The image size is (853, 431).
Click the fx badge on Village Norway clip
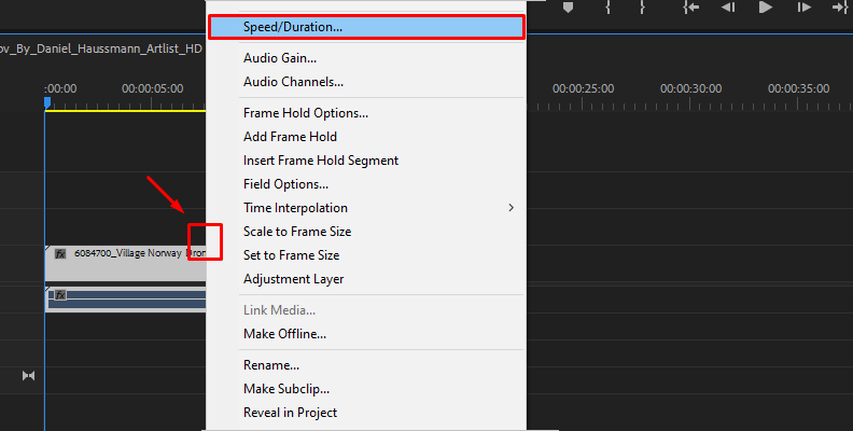tap(60, 254)
